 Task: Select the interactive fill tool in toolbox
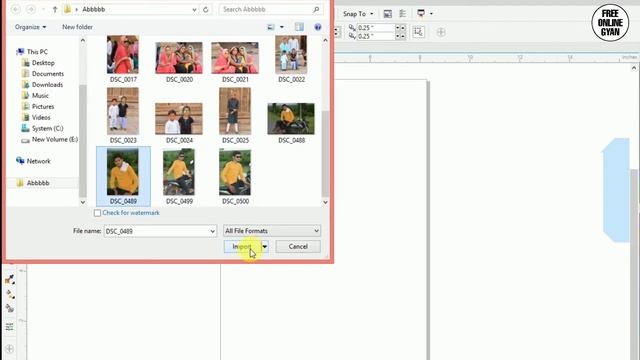[10, 294]
